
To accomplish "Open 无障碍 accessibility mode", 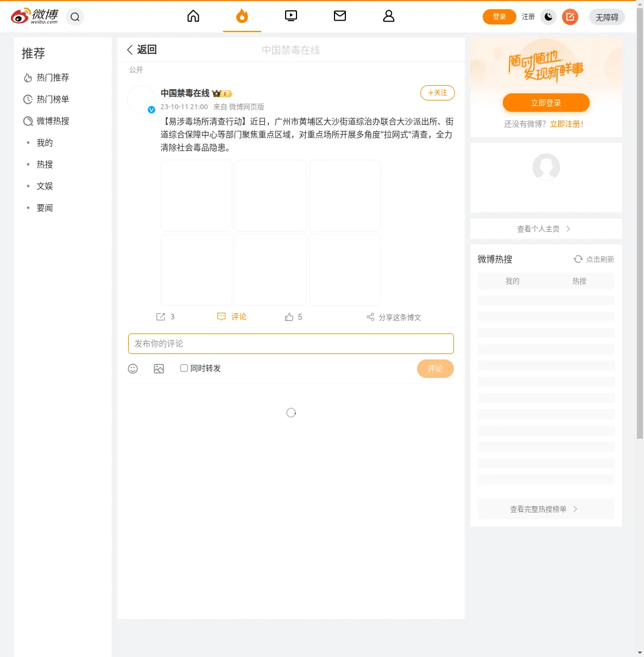I will (x=607, y=17).
